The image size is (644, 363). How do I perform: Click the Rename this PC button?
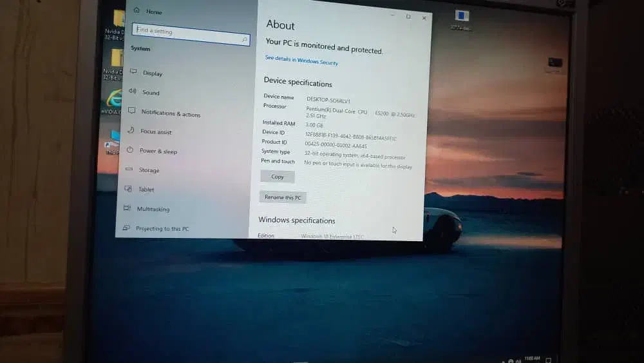pos(283,197)
